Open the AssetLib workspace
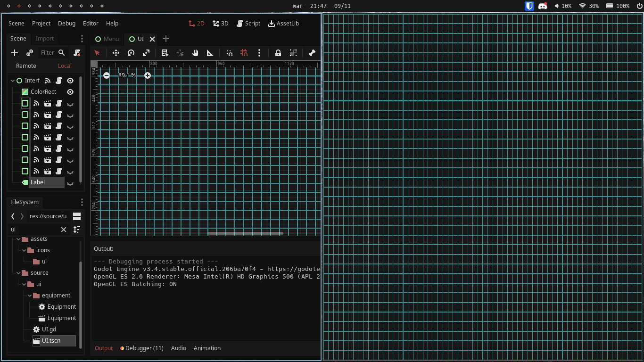This screenshot has width=644, height=362. [x=283, y=24]
